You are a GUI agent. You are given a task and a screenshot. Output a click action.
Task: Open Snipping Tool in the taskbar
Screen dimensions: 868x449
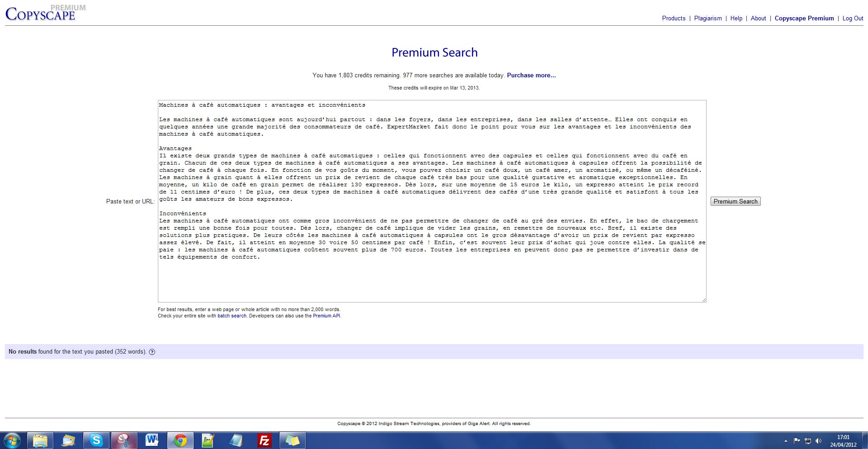124,440
